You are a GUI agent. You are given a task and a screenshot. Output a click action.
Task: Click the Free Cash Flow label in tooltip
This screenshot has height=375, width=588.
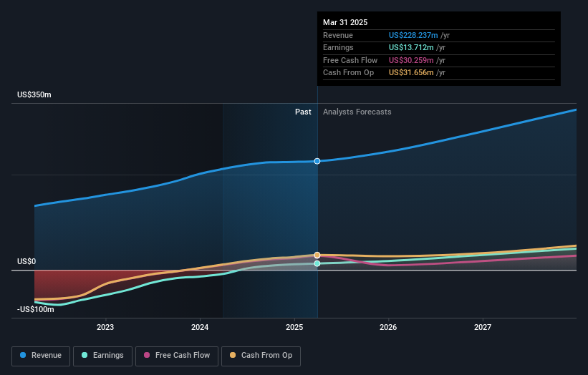pos(350,60)
